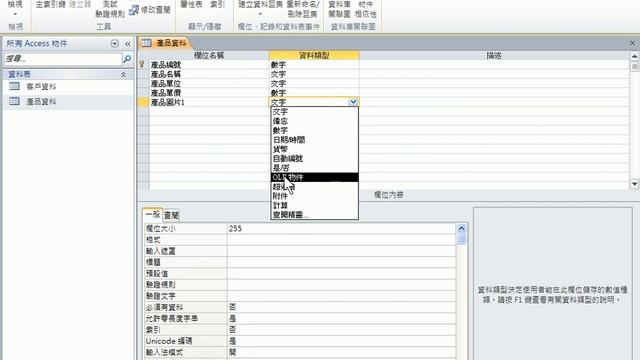
Task: Click the 格式 property field
Action: click(341, 240)
